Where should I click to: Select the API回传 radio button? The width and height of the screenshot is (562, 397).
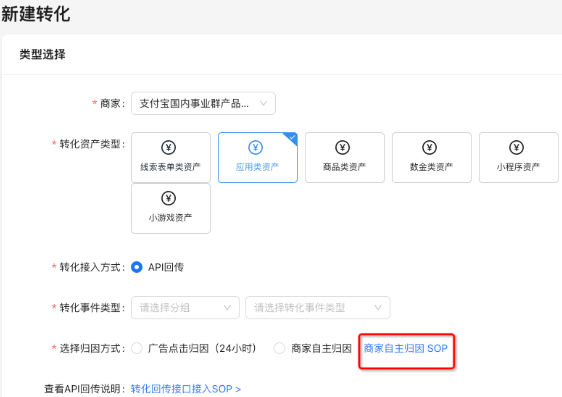[137, 267]
